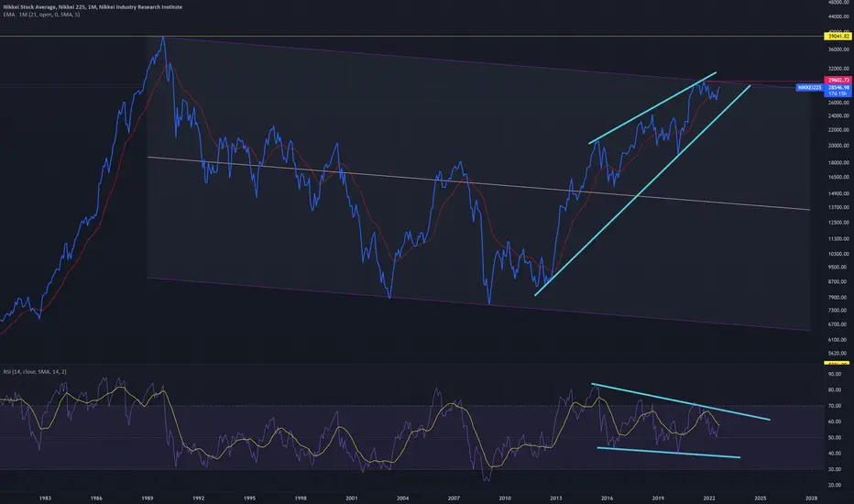The image size is (854, 504).
Task: Click the 7900.00 price scale value
Action: pyautogui.click(x=838, y=298)
